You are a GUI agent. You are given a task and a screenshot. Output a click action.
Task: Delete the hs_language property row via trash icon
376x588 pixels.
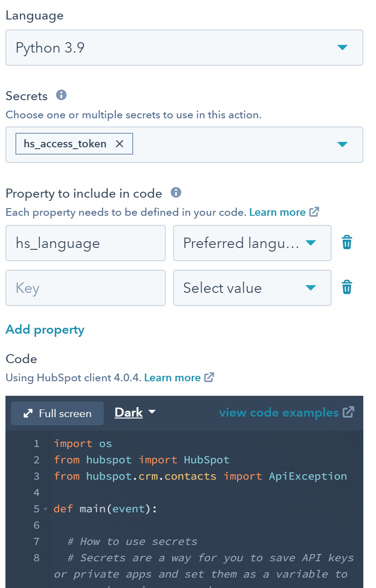pos(347,243)
